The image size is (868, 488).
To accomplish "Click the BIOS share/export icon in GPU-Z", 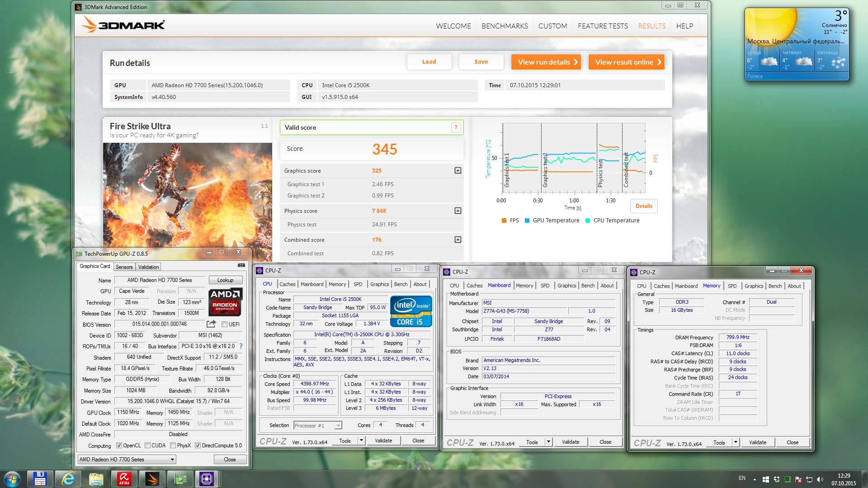I will pyautogui.click(x=211, y=324).
